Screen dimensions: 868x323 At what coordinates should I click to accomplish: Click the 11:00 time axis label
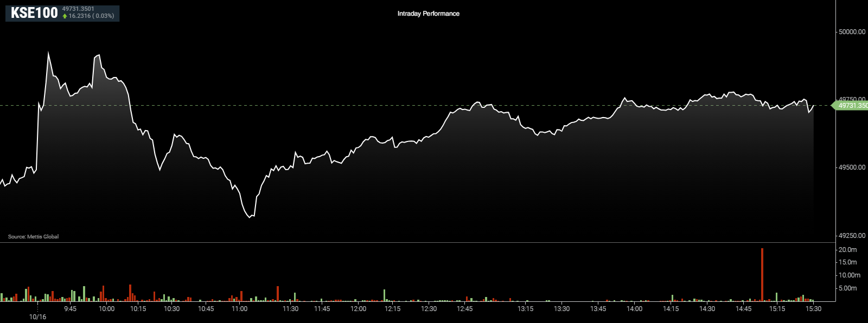point(239,309)
